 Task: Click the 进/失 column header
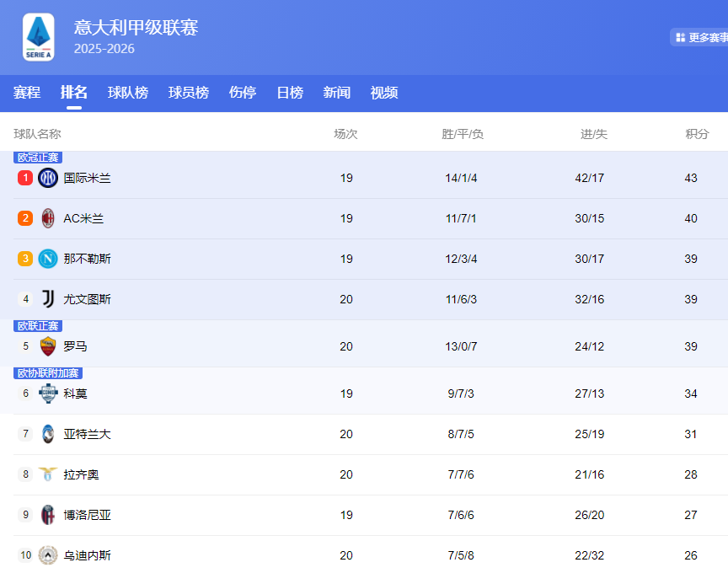click(x=594, y=134)
